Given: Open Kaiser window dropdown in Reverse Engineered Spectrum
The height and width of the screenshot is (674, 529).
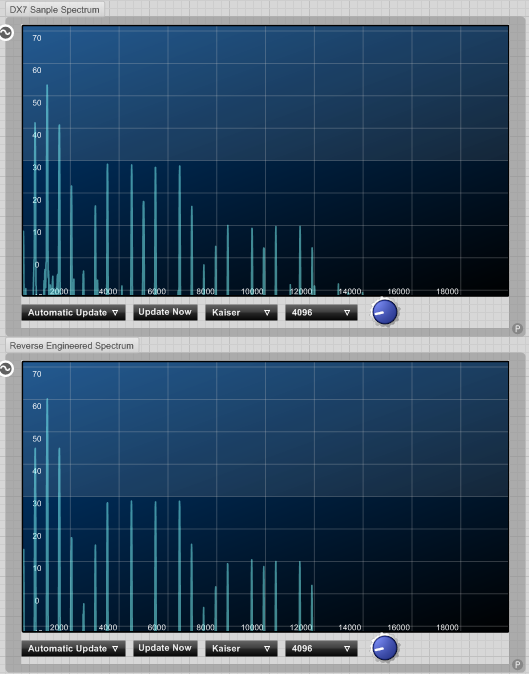Looking at the screenshot, I should click(242, 649).
